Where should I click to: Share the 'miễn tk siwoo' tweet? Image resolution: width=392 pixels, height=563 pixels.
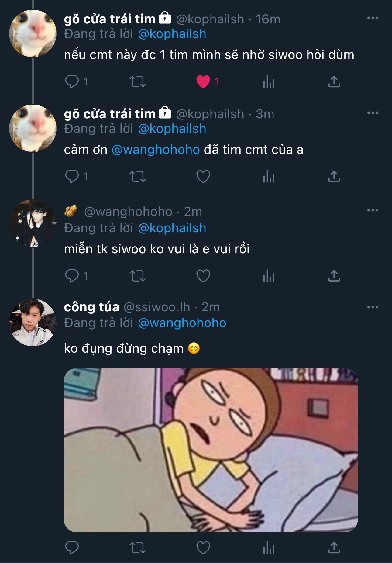point(334,276)
